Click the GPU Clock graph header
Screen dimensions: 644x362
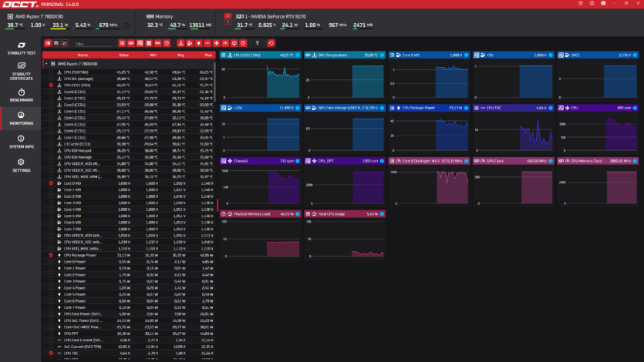tap(514, 161)
